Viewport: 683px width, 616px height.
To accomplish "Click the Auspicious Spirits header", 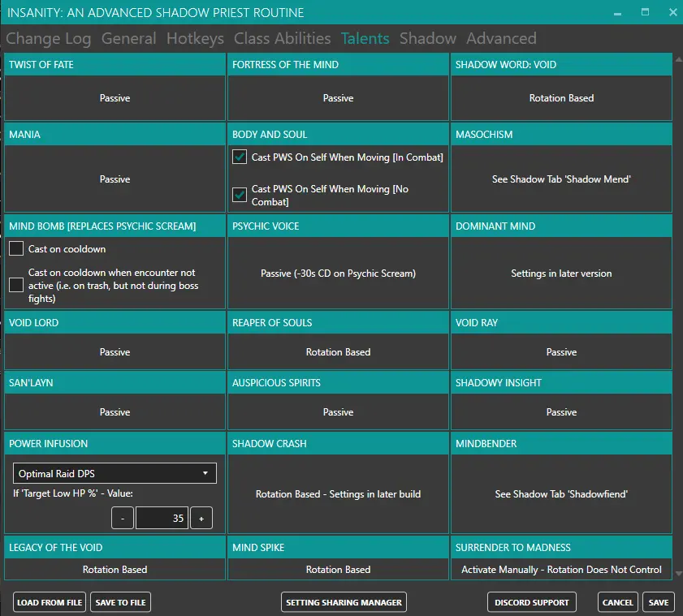I will pos(338,382).
